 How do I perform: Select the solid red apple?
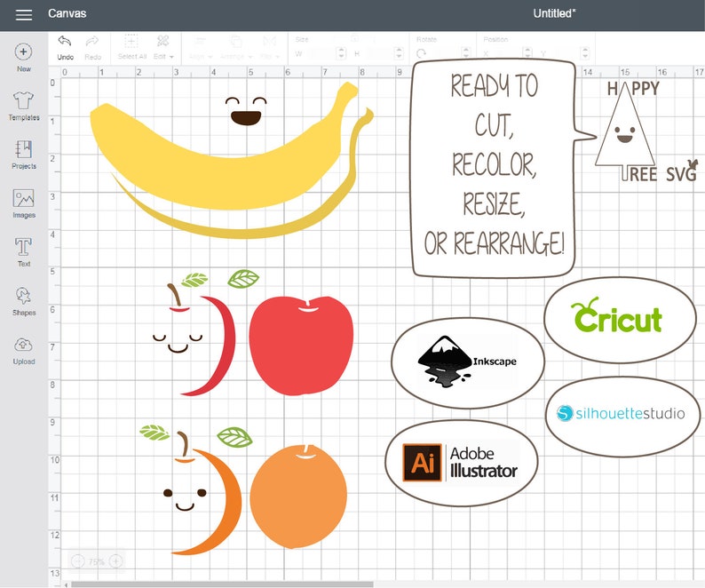[301, 346]
